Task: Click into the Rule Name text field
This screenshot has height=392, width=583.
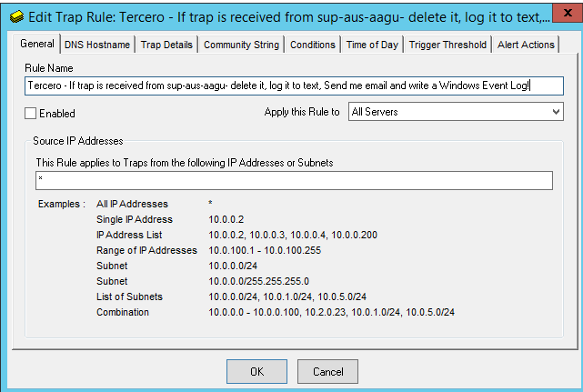Action: pyautogui.click(x=294, y=85)
